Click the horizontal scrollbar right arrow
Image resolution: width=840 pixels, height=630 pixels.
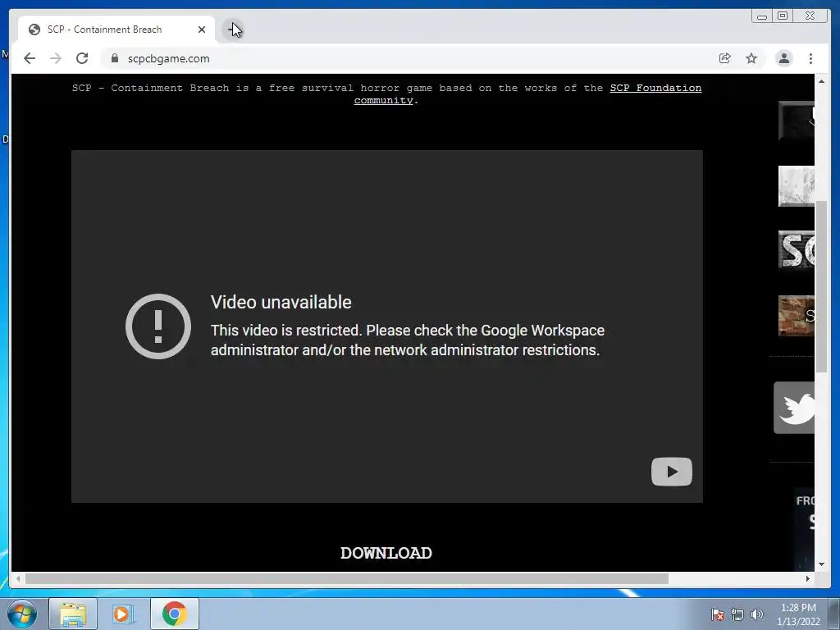coord(808,578)
